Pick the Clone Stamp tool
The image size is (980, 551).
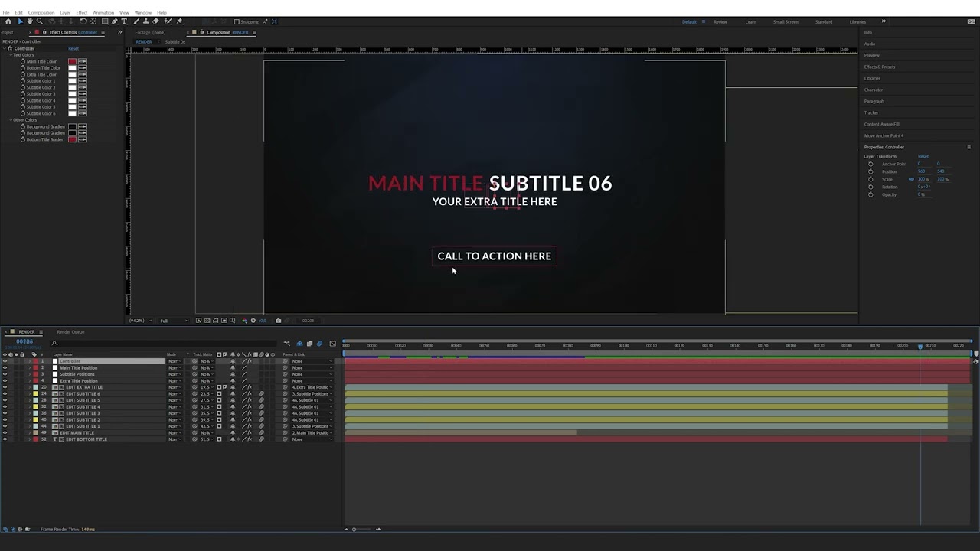(x=146, y=21)
